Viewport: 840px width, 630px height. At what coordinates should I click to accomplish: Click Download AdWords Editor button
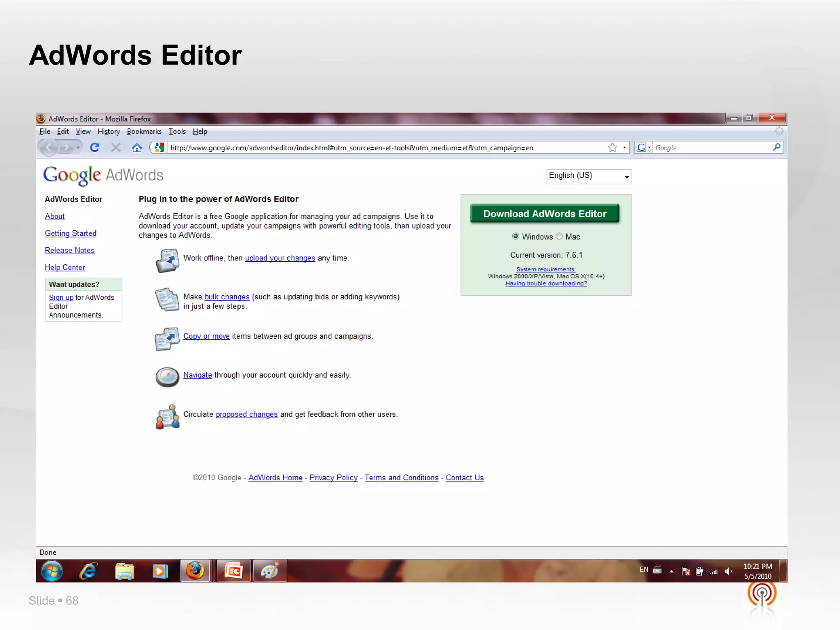pyautogui.click(x=545, y=214)
